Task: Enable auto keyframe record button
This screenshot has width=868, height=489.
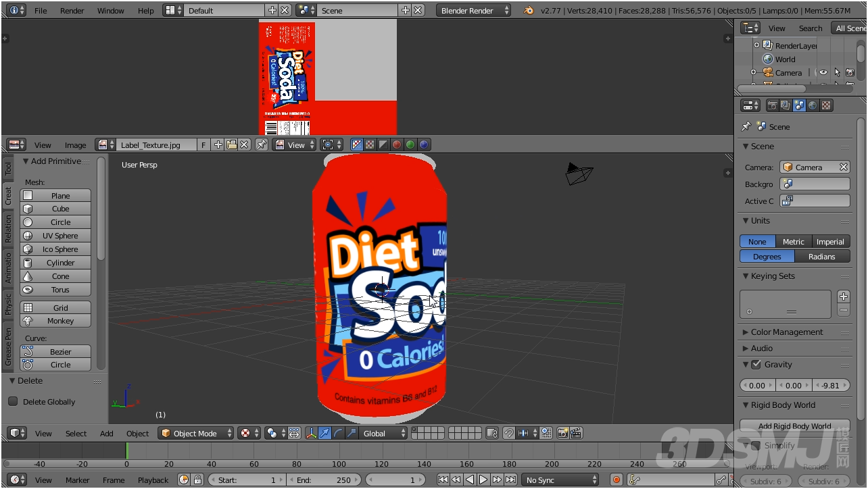Action: point(617,480)
